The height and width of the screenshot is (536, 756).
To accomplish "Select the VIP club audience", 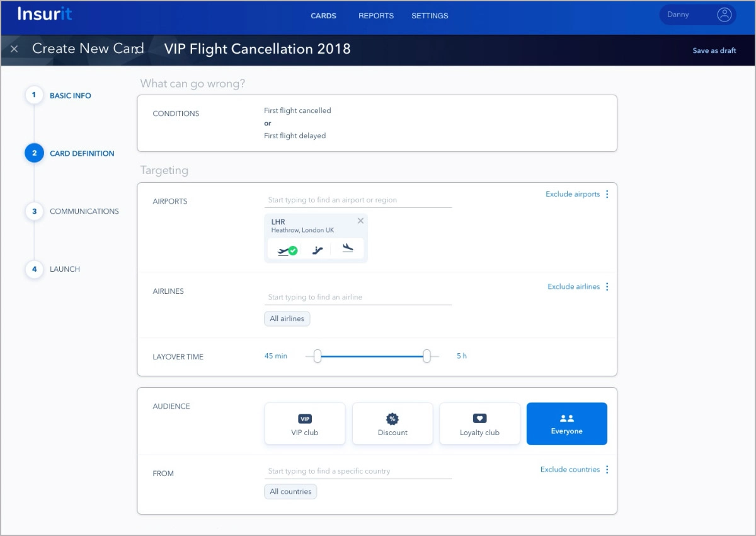I will point(305,424).
